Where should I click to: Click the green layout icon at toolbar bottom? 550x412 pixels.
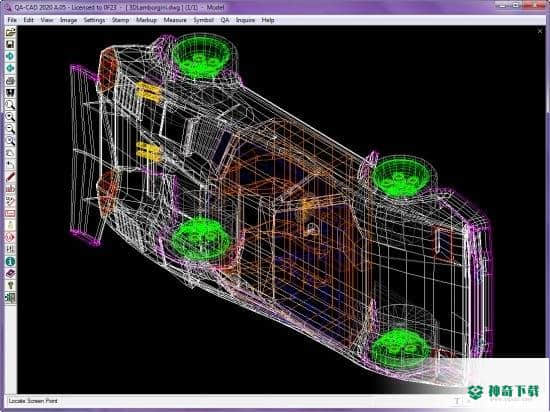pyautogui.click(x=11, y=298)
